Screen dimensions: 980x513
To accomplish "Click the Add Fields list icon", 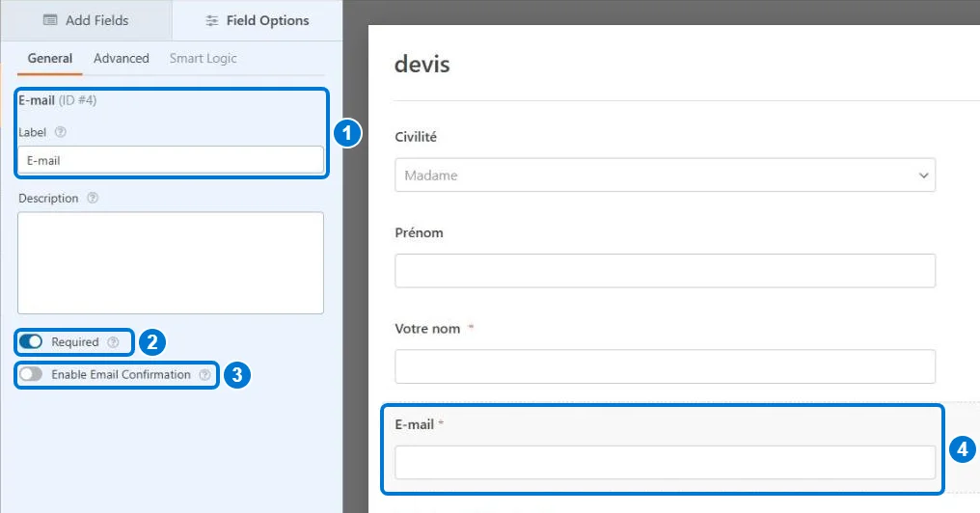I will tap(50, 20).
